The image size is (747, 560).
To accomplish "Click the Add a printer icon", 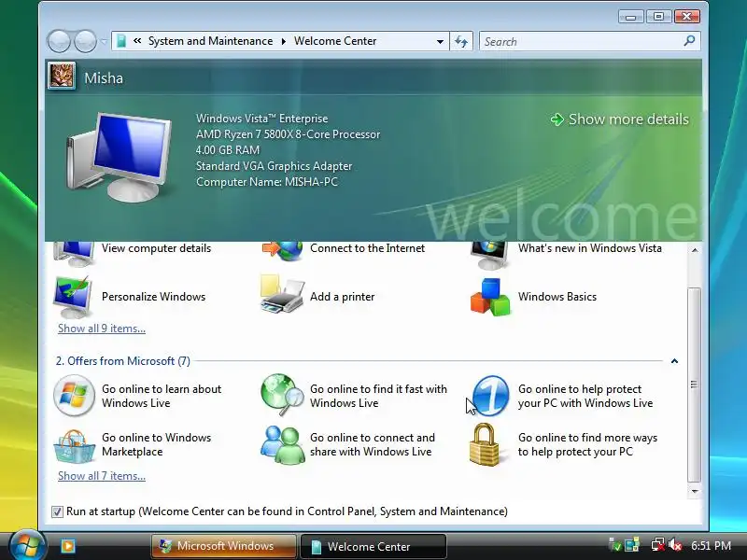I will [x=282, y=294].
